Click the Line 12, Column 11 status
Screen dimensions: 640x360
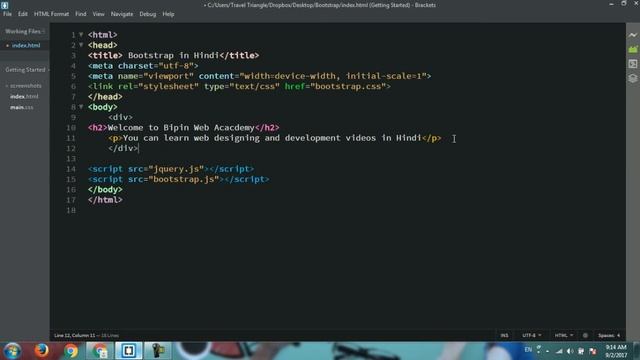pos(75,336)
